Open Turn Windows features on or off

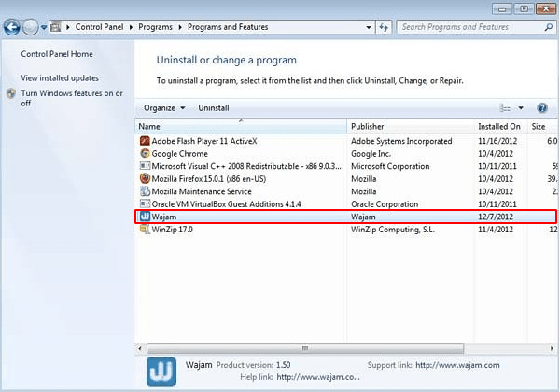coord(72,98)
